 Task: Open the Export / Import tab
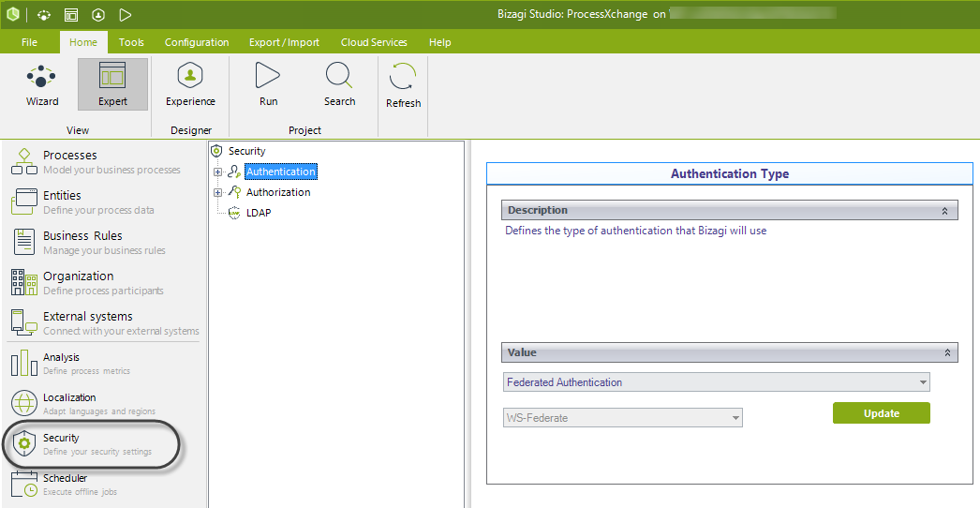(x=285, y=42)
